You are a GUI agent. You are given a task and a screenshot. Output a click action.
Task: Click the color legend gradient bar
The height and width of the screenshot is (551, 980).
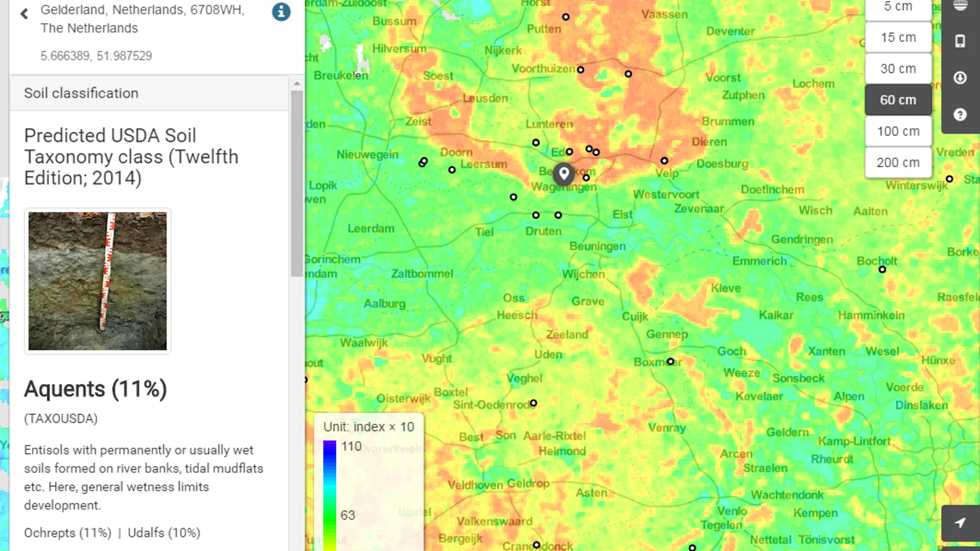[330, 494]
